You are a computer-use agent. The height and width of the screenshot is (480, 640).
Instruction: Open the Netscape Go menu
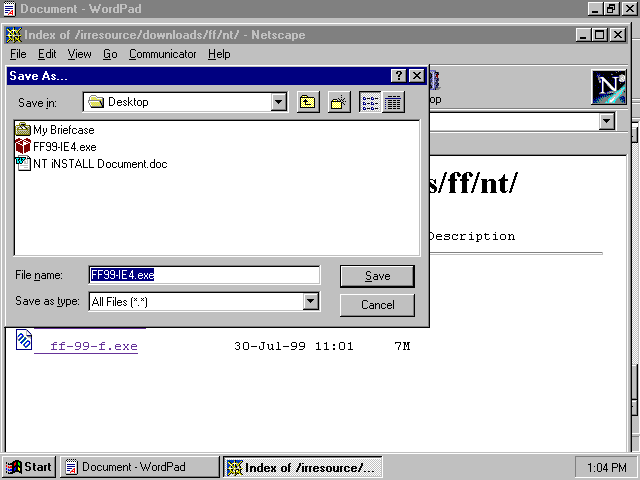(110, 54)
